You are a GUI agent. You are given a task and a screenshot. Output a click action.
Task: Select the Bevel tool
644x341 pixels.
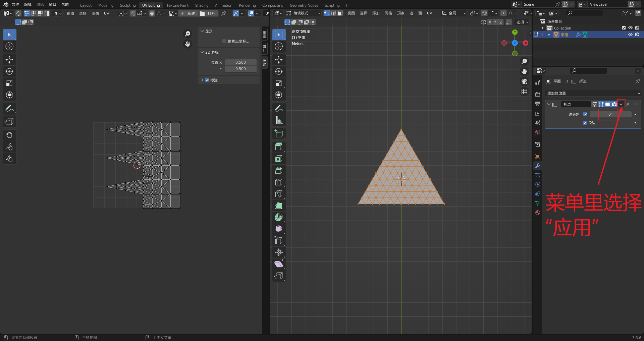tap(279, 170)
